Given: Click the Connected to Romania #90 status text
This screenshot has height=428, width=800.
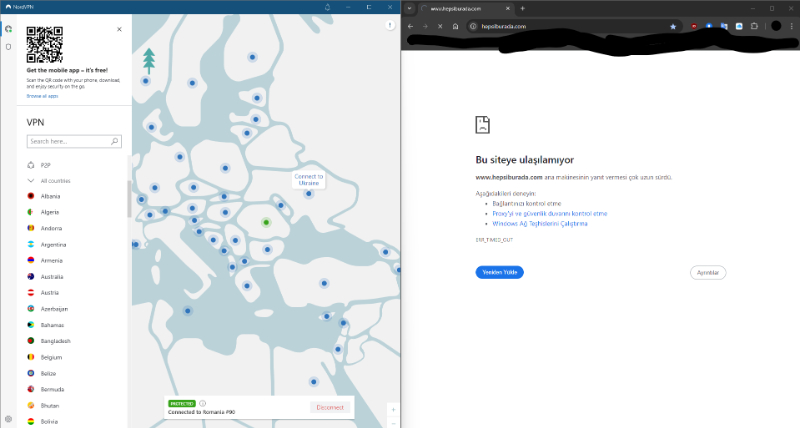Looking at the screenshot, I should click(x=202, y=412).
